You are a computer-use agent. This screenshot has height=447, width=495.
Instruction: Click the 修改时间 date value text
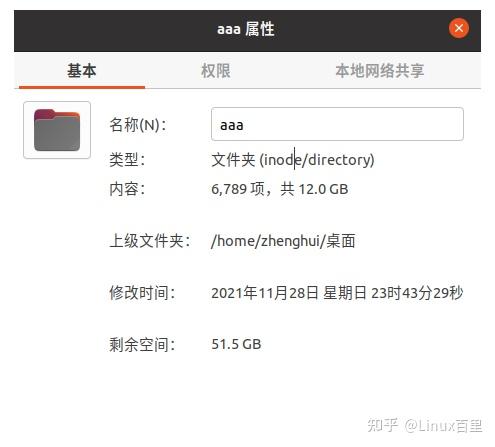(337, 293)
